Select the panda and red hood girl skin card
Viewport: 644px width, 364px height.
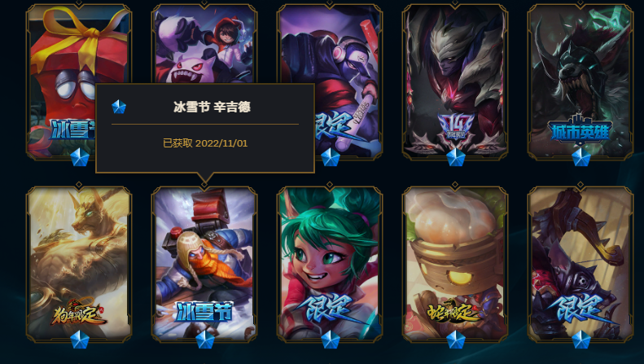[204, 43]
